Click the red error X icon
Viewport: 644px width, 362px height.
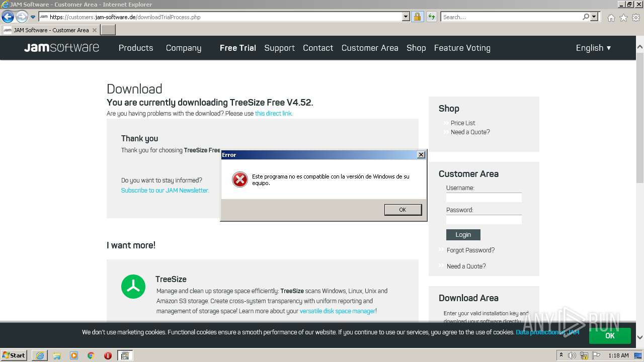[x=240, y=179]
